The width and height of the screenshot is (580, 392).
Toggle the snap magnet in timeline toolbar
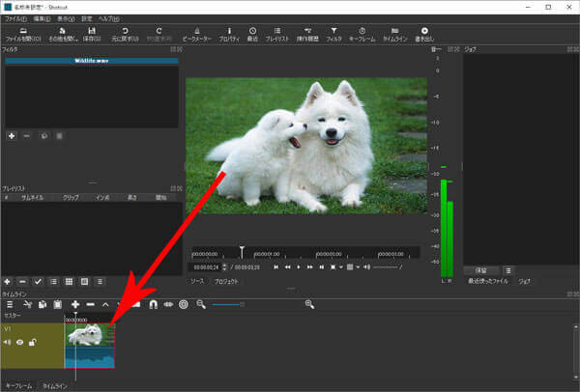click(153, 304)
